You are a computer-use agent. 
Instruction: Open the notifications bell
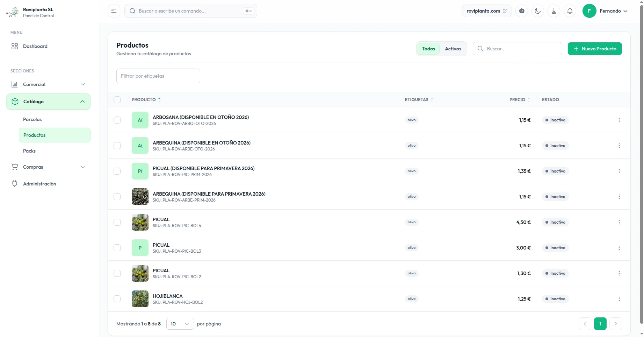coord(570,11)
